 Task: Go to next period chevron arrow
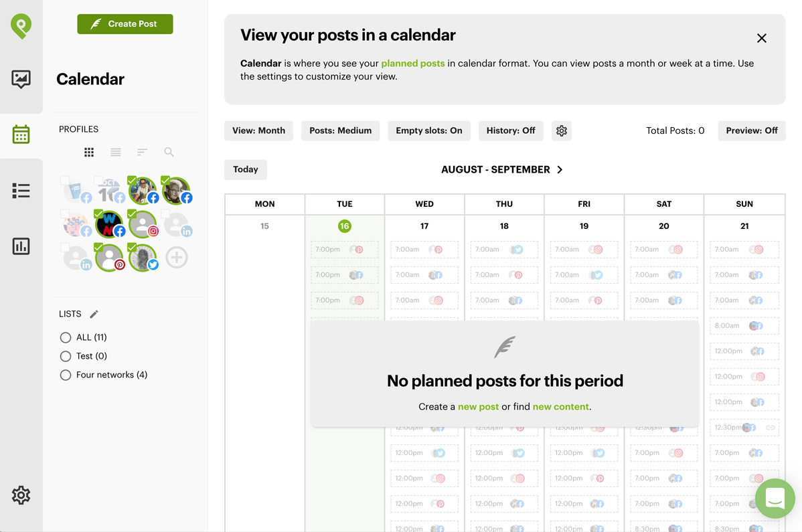(x=560, y=170)
